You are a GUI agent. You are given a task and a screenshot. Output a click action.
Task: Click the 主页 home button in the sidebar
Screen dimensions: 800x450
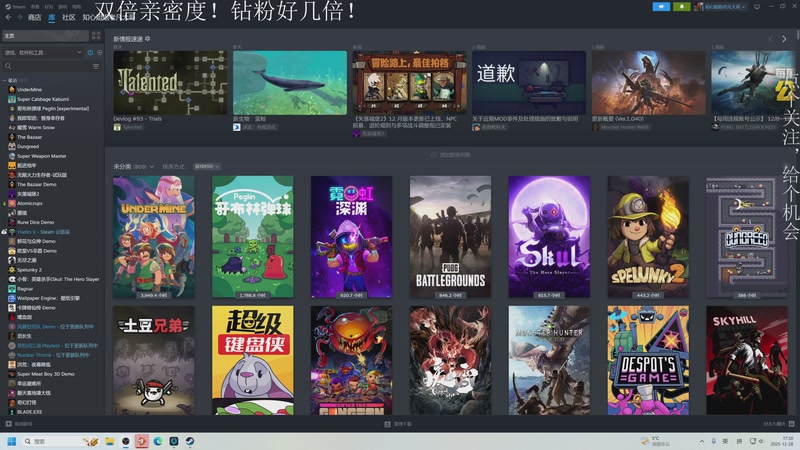[45, 36]
